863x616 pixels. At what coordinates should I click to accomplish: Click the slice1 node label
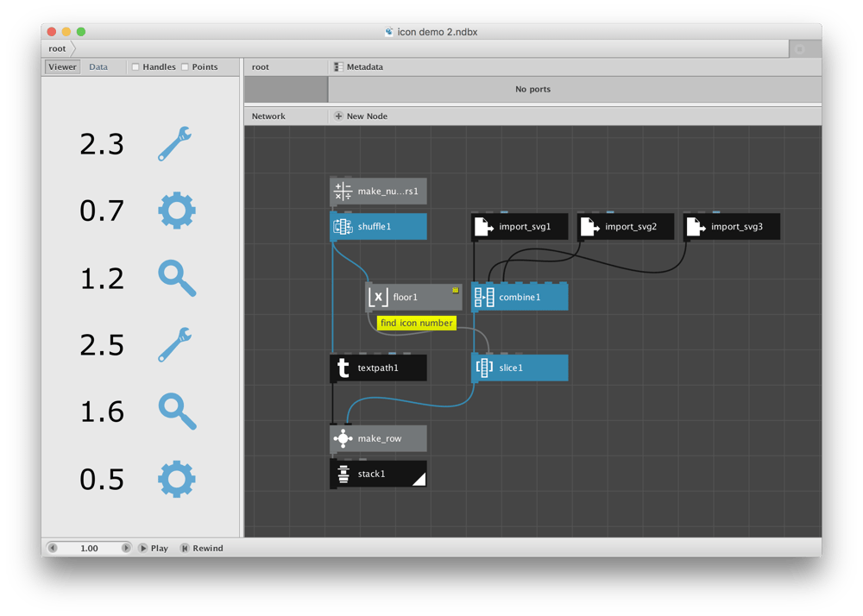511,368
